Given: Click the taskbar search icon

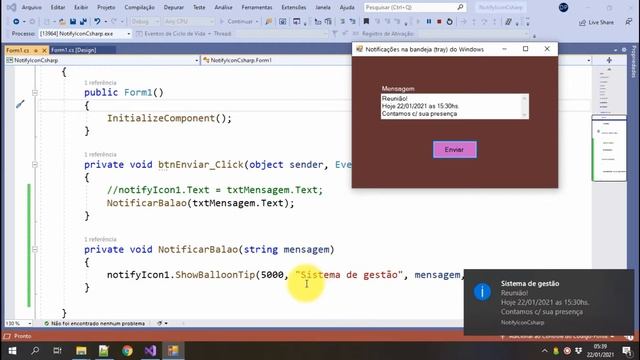Looking at the screenshot, I should click(35, 351).
